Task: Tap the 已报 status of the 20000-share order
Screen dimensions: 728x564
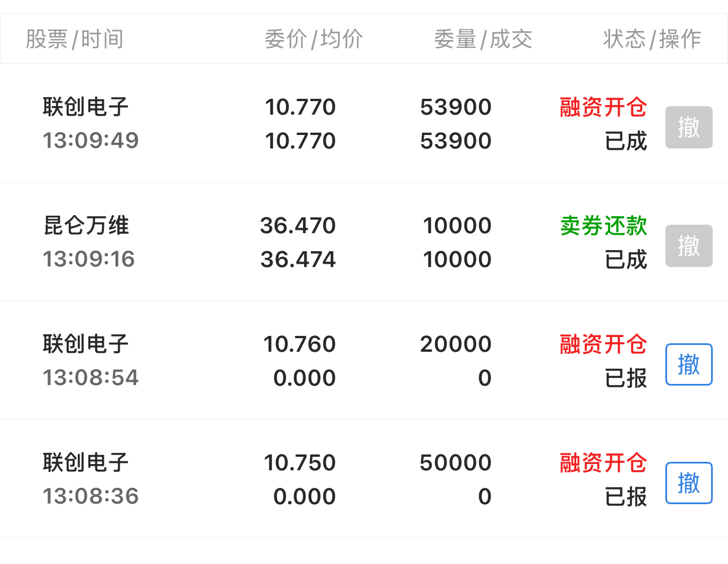Action: (x=626, y=378)
